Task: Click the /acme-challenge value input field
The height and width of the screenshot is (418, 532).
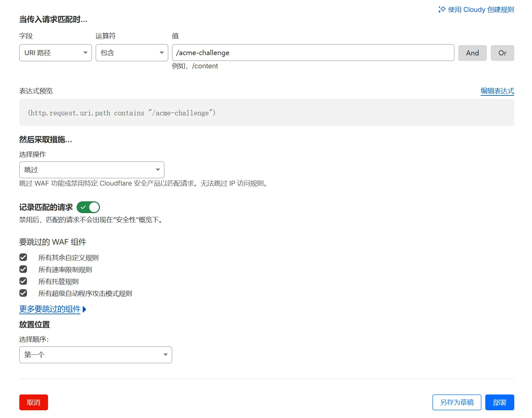Action: [x=313, y=53]
